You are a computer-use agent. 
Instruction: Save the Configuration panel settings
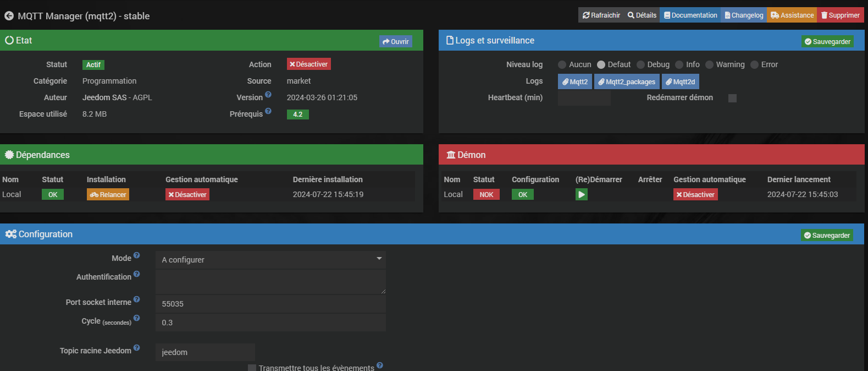click(827, 235)
